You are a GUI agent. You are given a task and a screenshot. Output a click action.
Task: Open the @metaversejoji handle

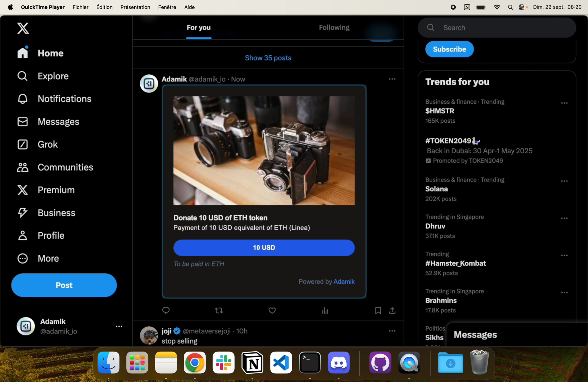tap(206, 331)
